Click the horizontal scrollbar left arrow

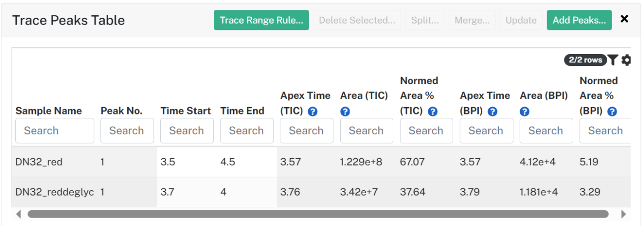(19, 214)
